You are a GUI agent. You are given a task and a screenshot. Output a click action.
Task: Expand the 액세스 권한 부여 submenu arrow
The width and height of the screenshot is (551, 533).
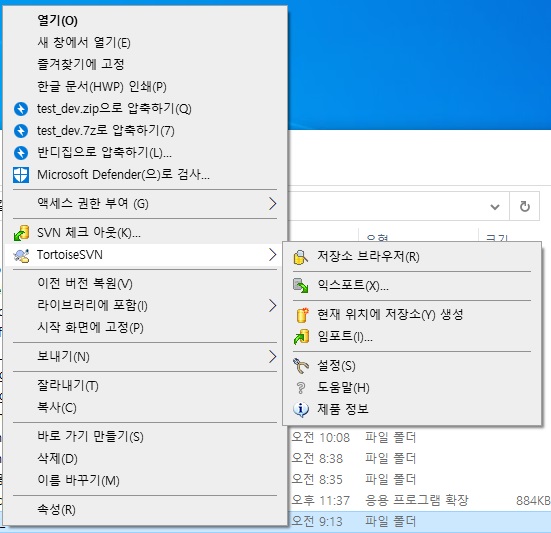pos(273,203)
